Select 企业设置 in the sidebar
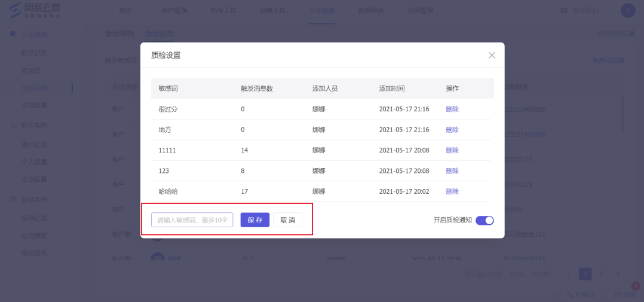 tap(34, 179)
